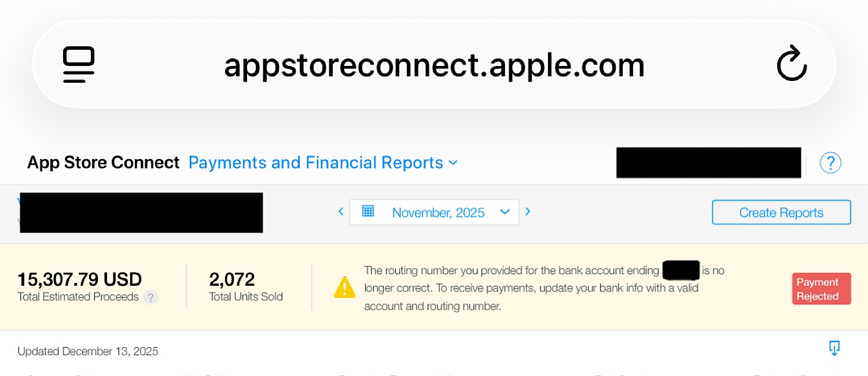Image resolution: width=868 pixels, height=376 pixels.
Task: Click the download report icon
Action: tap(834, 348)
